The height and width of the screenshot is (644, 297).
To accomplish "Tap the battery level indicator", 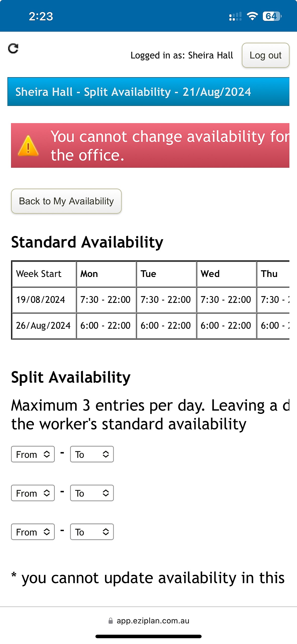I will (272, 16).
